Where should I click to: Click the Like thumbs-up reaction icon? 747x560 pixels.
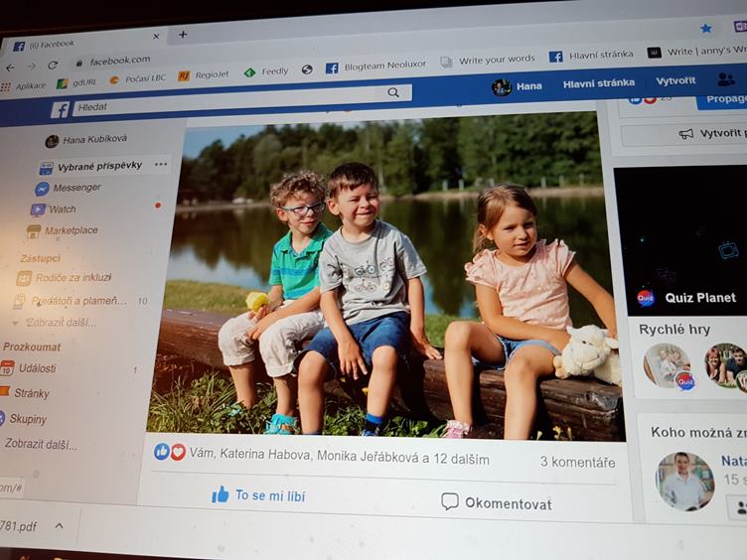[162, 452]
